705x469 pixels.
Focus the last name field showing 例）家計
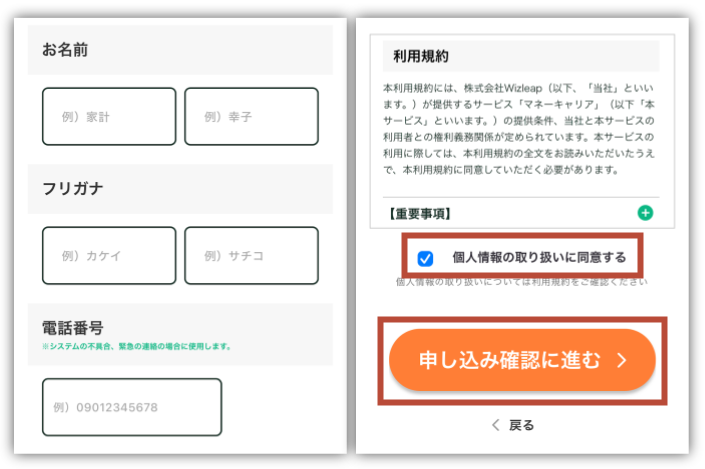coord(109,117)
